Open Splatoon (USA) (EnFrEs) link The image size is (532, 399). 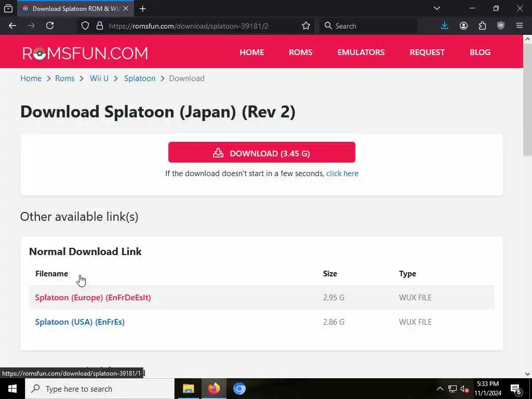79,322
